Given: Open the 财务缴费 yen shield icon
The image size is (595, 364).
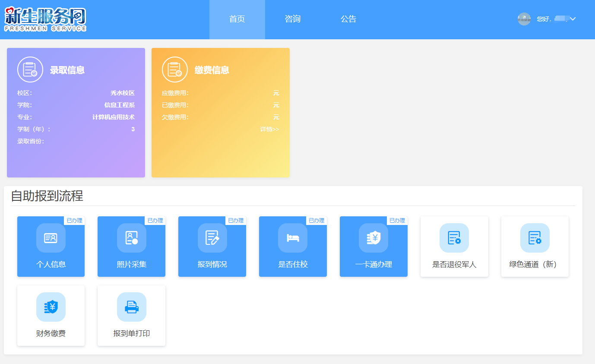Looking at the screenshot, I should (51, 307).
